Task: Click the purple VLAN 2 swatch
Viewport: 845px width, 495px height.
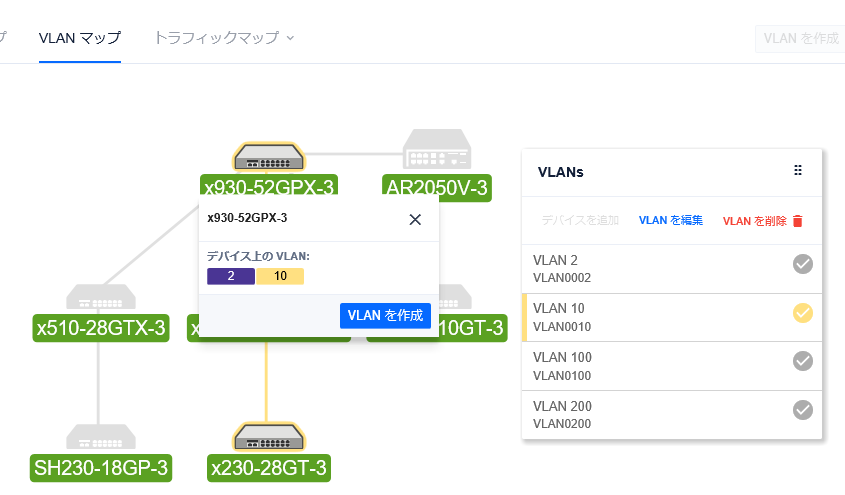Action: point(231,276)
